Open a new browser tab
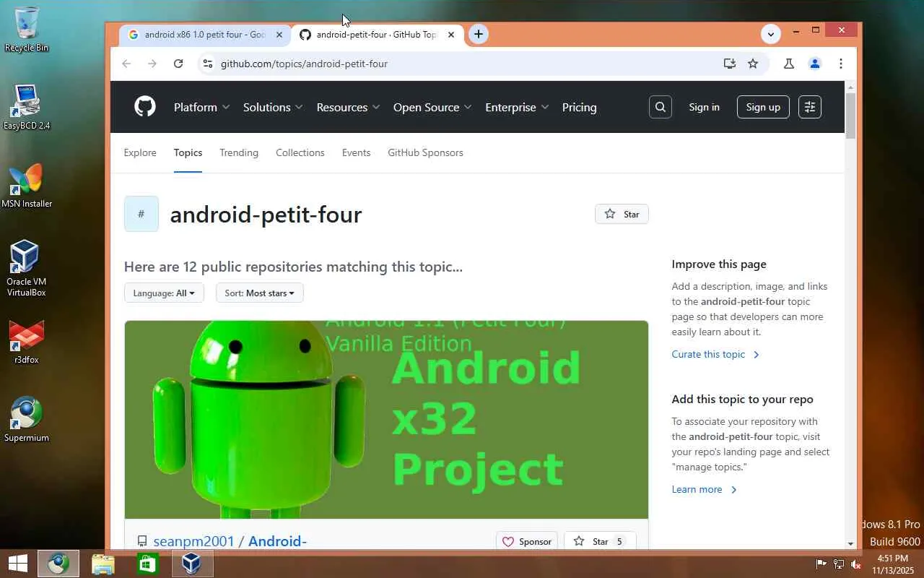 pos(479,34)
